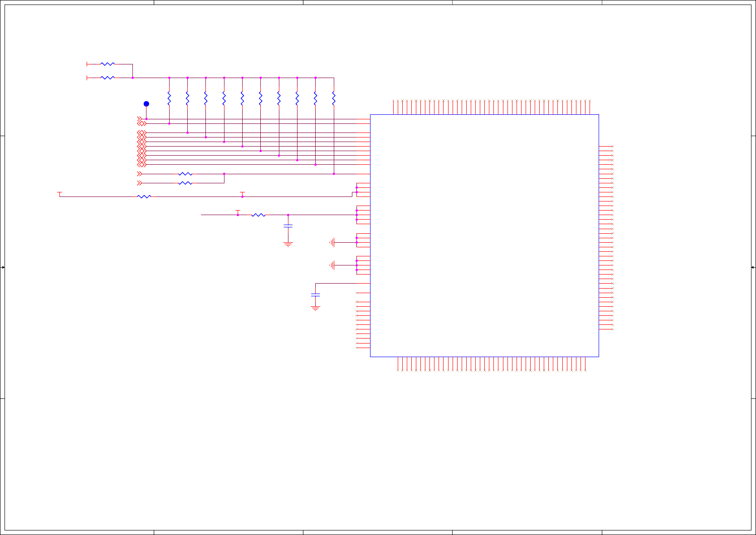Select the resistor on the long blue wire
The image size is (756, 535).
click(144, 196)
